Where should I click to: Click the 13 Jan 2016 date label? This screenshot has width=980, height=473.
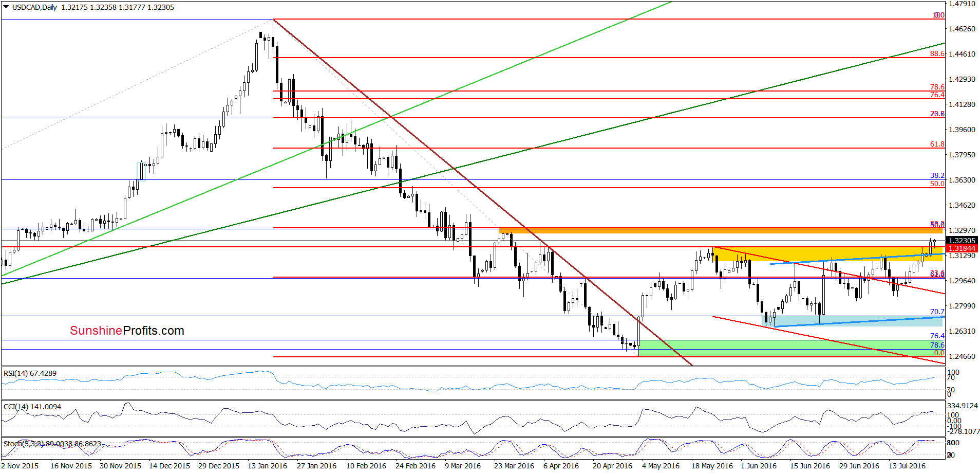268,466
